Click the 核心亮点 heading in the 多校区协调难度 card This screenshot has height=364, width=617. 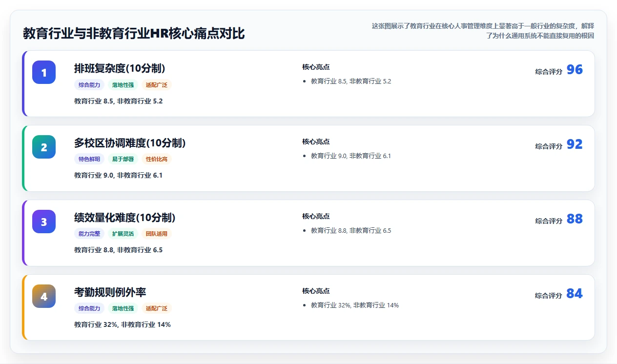click(316, 142)
